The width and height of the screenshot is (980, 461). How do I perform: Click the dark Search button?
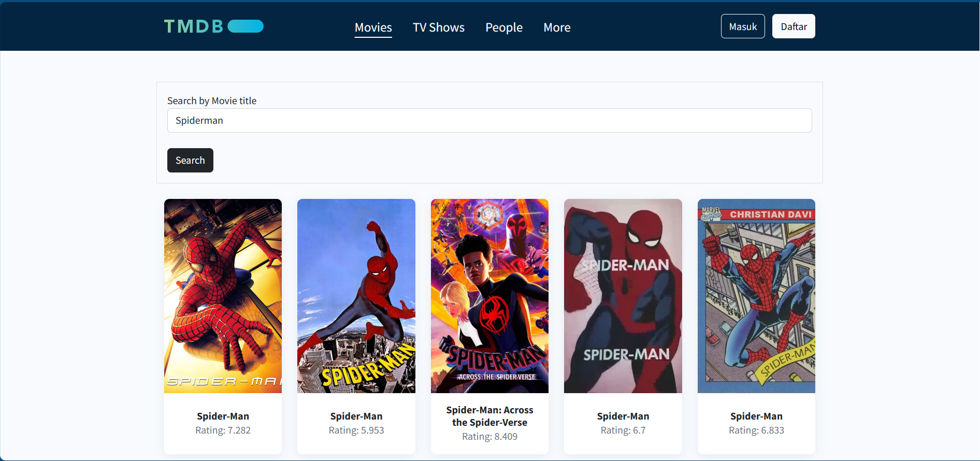[190, 161]
